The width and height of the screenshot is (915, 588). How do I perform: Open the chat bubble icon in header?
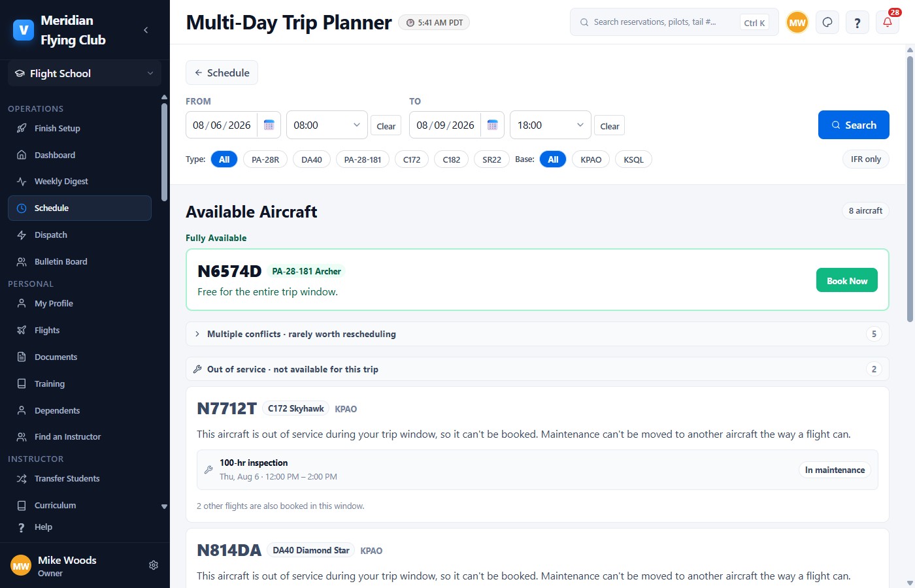[x=827, y=22]
